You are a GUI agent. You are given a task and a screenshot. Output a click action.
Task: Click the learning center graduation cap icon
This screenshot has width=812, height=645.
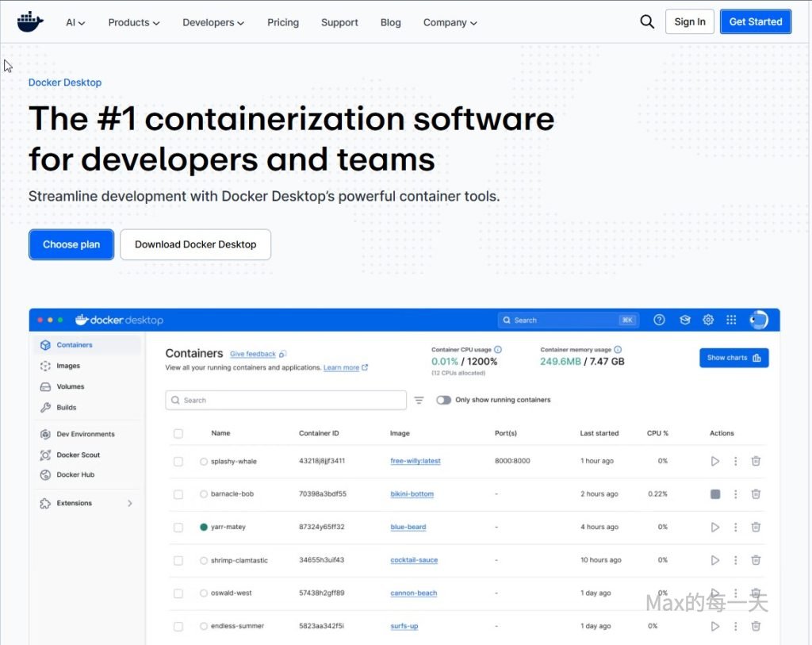tap(684, 320)
